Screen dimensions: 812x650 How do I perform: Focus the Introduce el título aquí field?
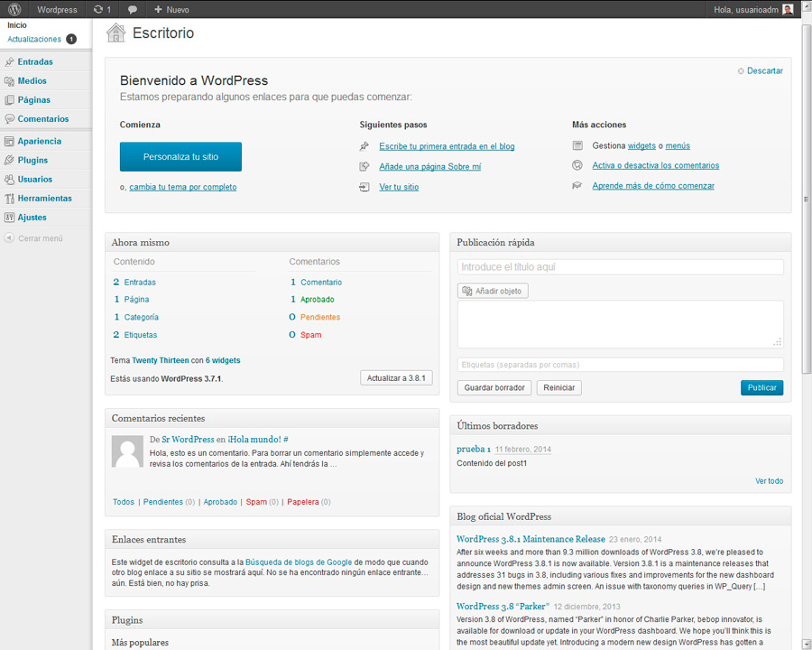[x=621, y=267]
